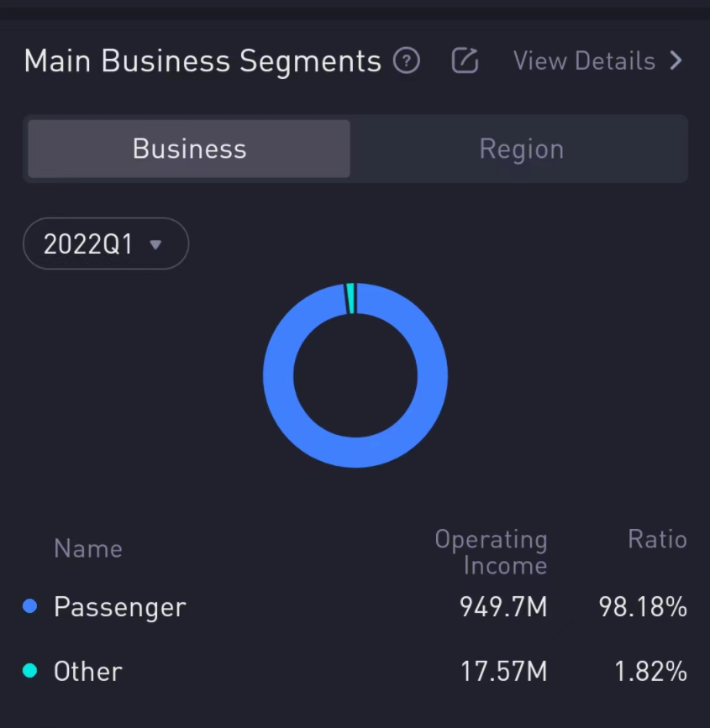Screen dimensions: 710x728
Task: Click the blue Passenger legend dot
Action: [30, 606]
